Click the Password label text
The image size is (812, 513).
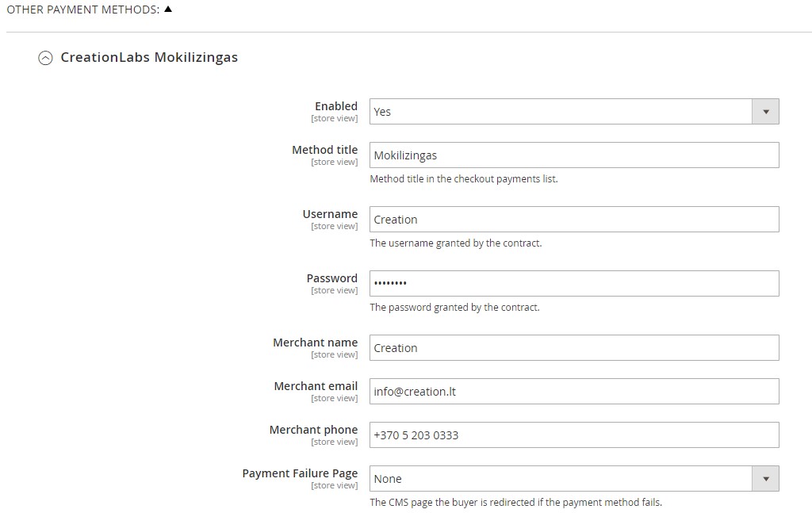pyautogui.click(x=332, y=278)
